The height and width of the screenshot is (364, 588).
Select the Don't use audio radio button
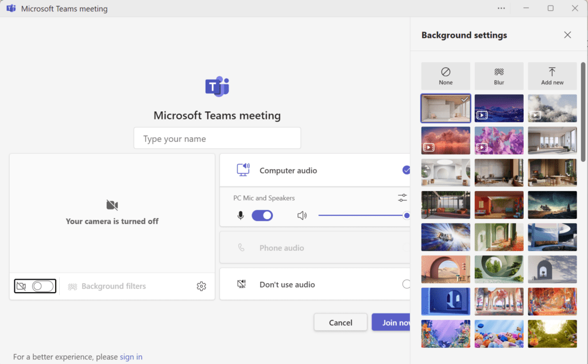click(x=406, y=284)
